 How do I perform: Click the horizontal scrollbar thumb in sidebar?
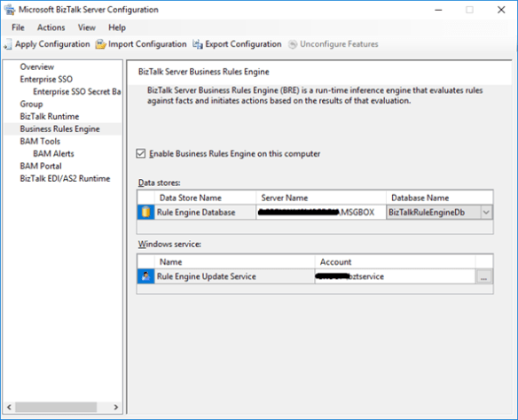click(56, 407)
